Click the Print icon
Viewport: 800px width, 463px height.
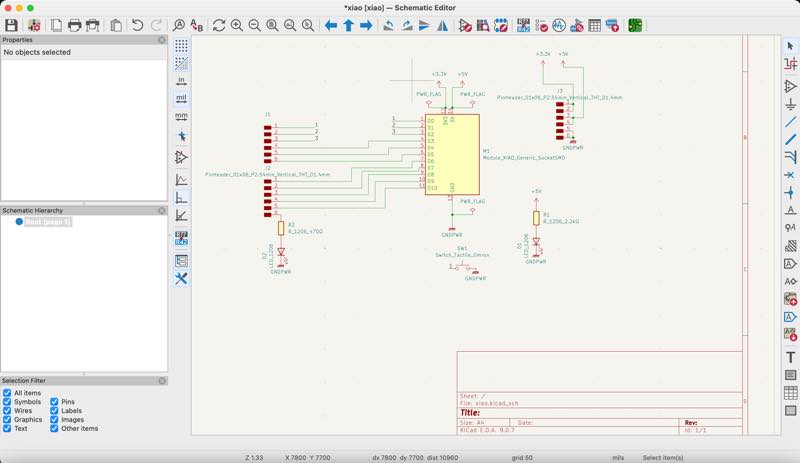tap(74, 25)
